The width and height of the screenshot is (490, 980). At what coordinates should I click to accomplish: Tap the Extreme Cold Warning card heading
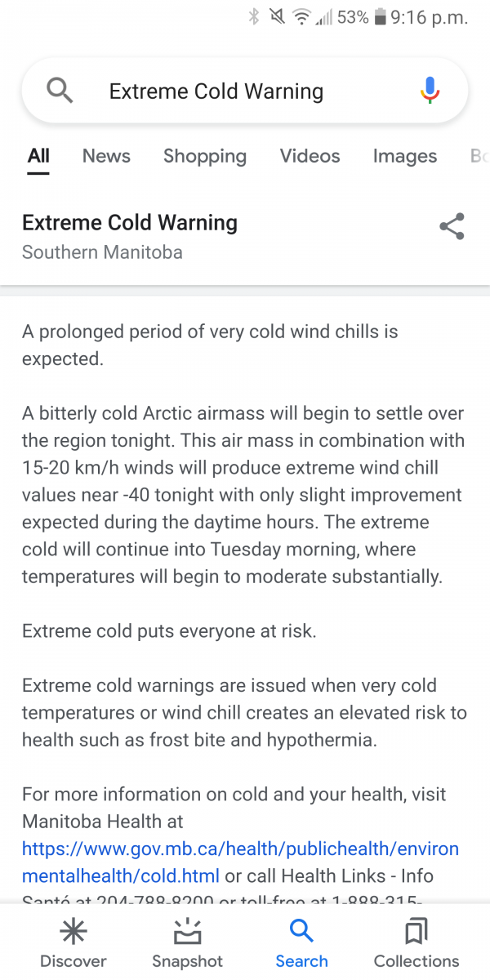[130, 223]
